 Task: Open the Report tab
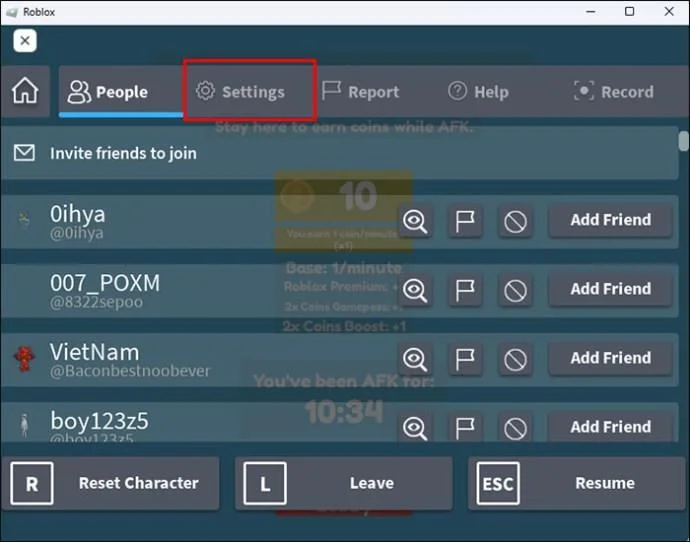click(x=360, y=92)
